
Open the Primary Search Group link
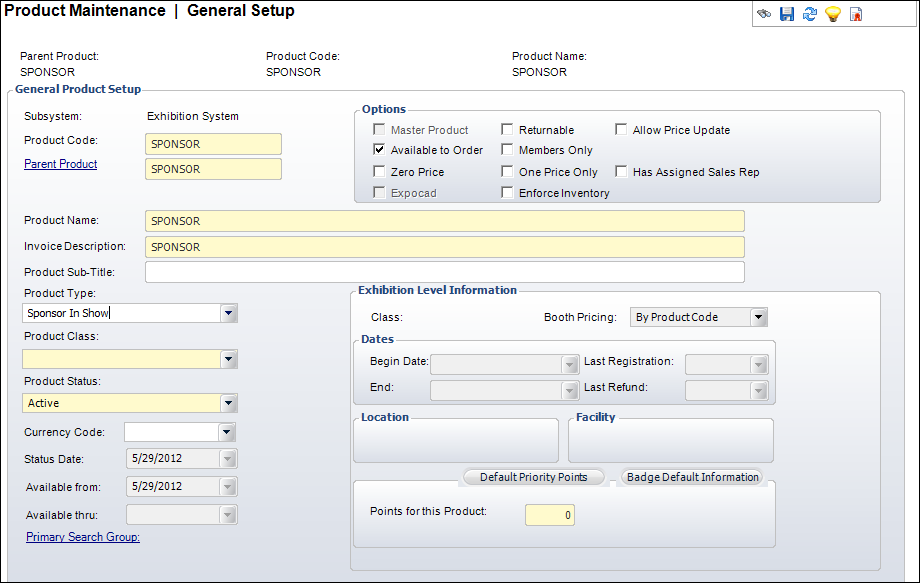click(x=83, y=537)
